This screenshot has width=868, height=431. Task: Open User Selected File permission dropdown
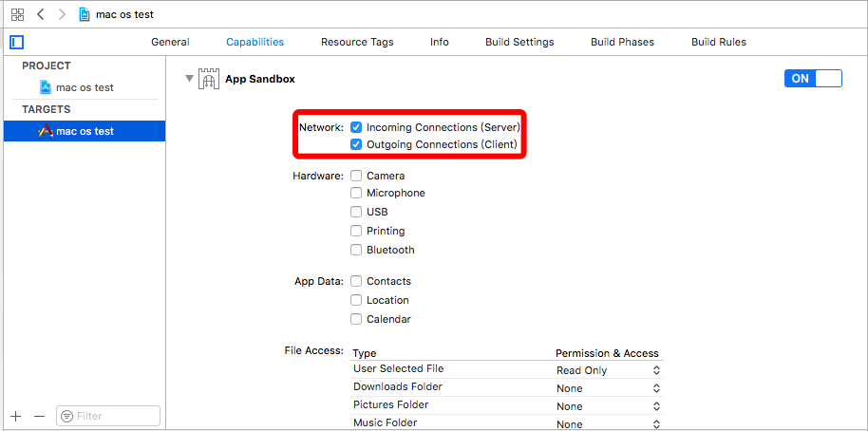[x=608, y=370]
